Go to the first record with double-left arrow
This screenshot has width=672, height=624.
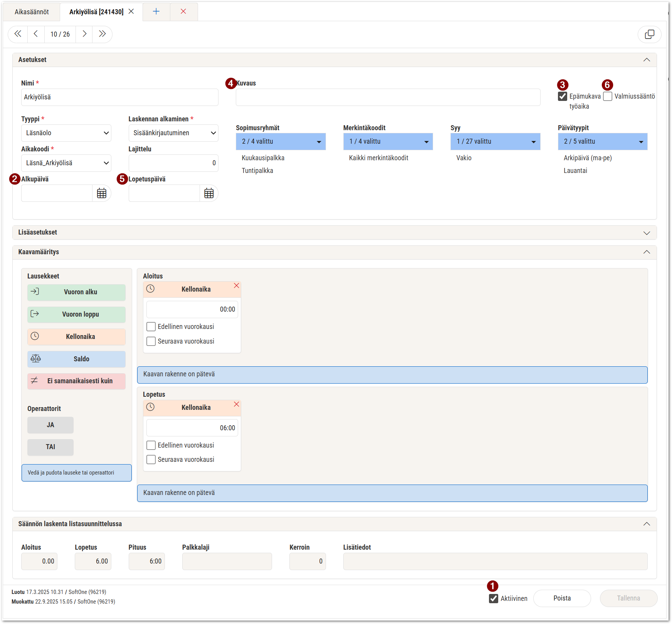18,34
